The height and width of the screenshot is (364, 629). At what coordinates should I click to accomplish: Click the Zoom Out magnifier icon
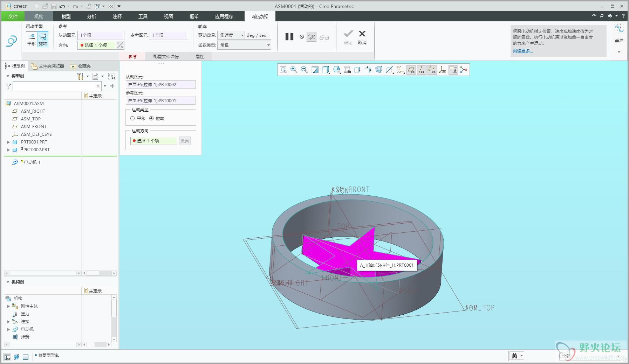(304, 70)
